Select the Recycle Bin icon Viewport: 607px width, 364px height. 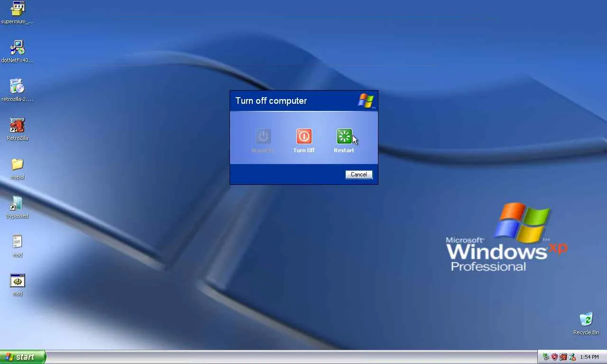[586, 319]
